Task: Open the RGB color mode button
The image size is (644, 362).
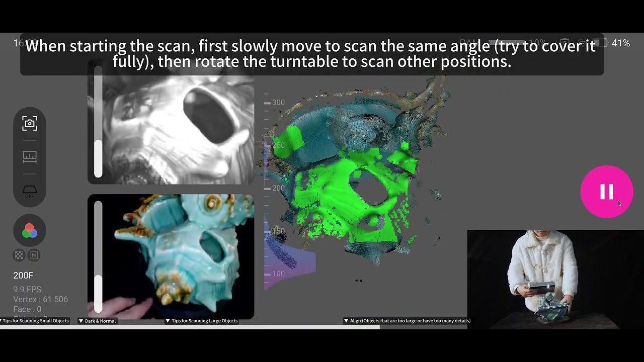Action: (x=30, y=230)
